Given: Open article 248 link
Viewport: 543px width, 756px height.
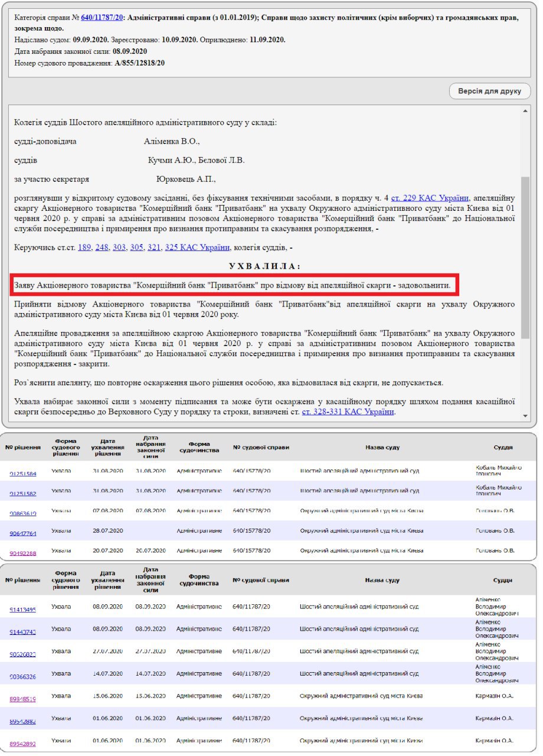Looking at the screenshot, I should pyautogui.click(x=102, y=247).
